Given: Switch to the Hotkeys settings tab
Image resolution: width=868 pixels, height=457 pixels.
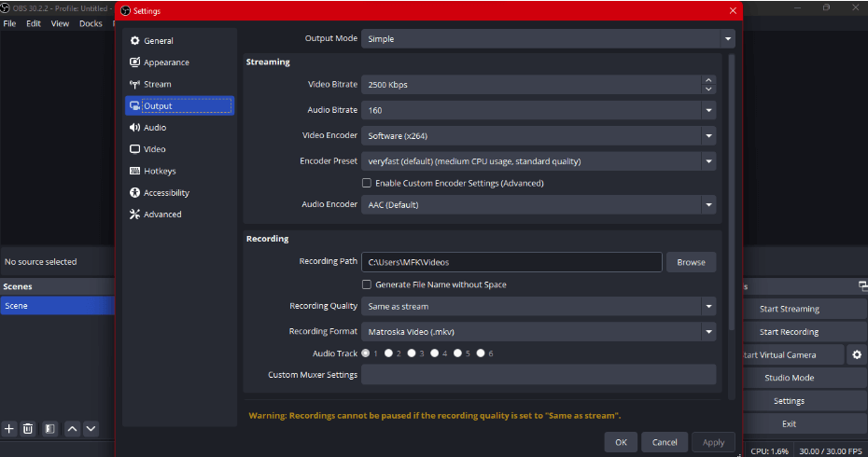Looking at the screenshot, I should 180,171.
